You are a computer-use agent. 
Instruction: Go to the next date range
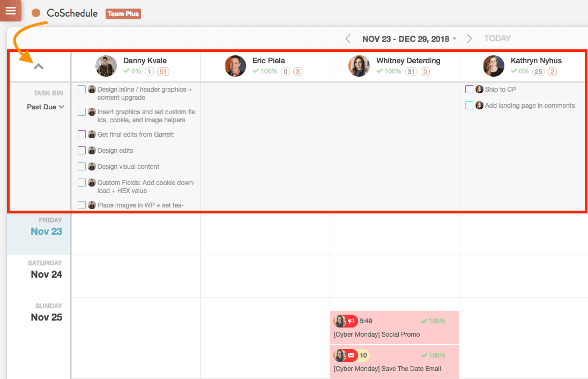coord(469,39)
